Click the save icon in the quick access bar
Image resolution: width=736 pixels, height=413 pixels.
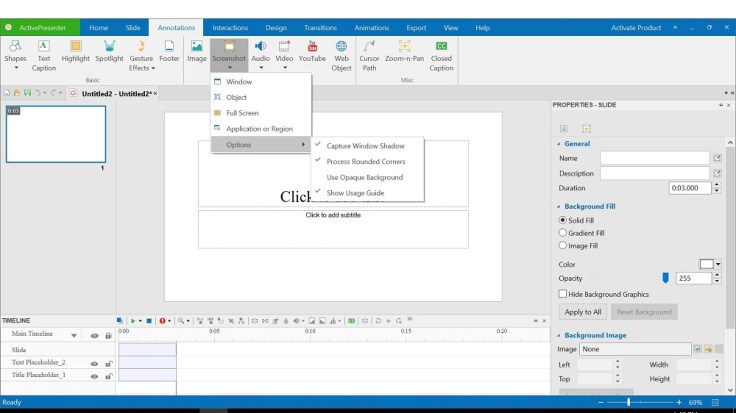27,93
